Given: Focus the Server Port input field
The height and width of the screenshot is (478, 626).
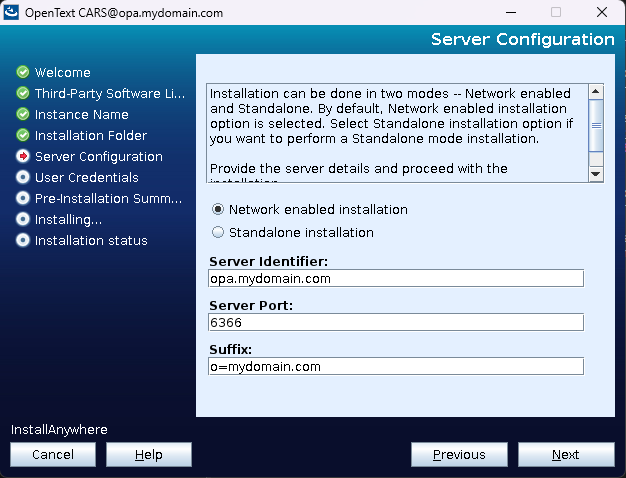Looking at the screenshot, I should tap(396, 323).
